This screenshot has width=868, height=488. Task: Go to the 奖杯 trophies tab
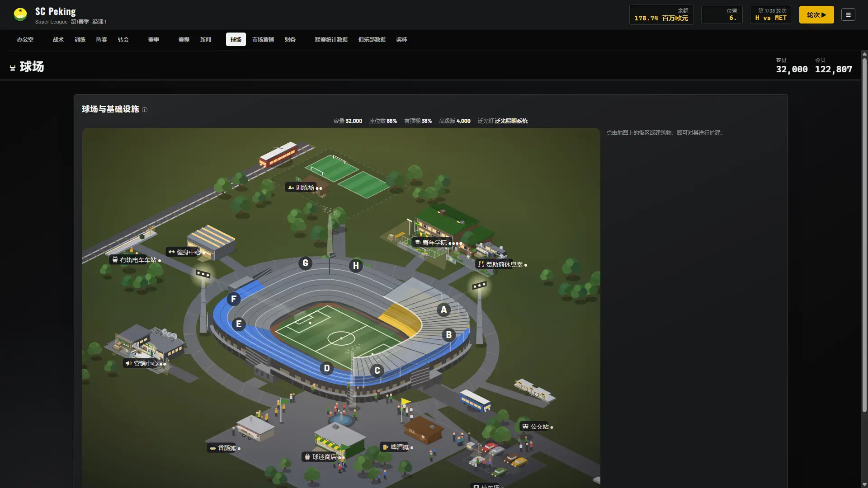(x=402, y=40)
